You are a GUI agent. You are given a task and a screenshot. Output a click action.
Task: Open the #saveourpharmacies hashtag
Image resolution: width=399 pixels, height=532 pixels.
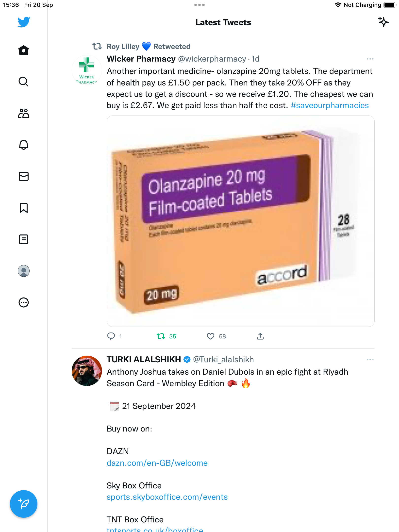pos(330,105)
